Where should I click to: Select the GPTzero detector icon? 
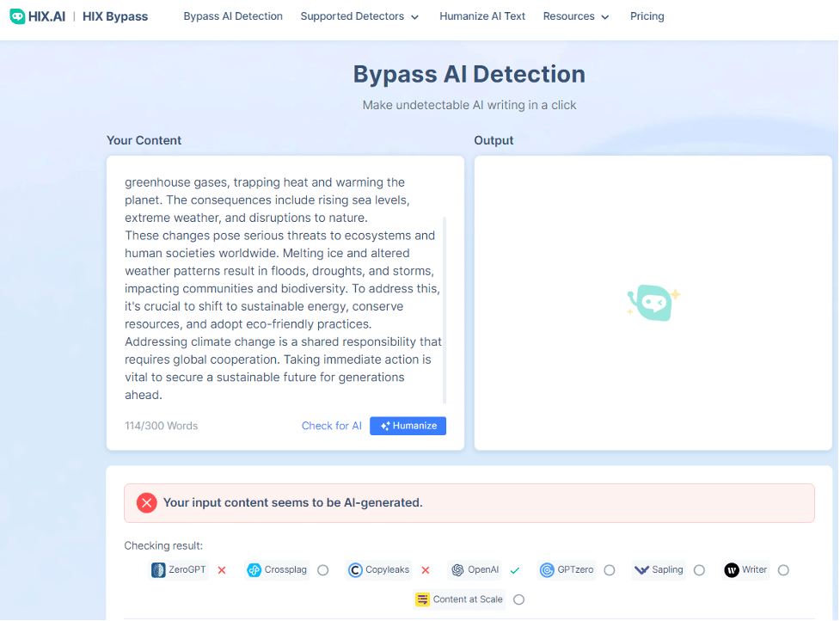click(x=547, y=569)
